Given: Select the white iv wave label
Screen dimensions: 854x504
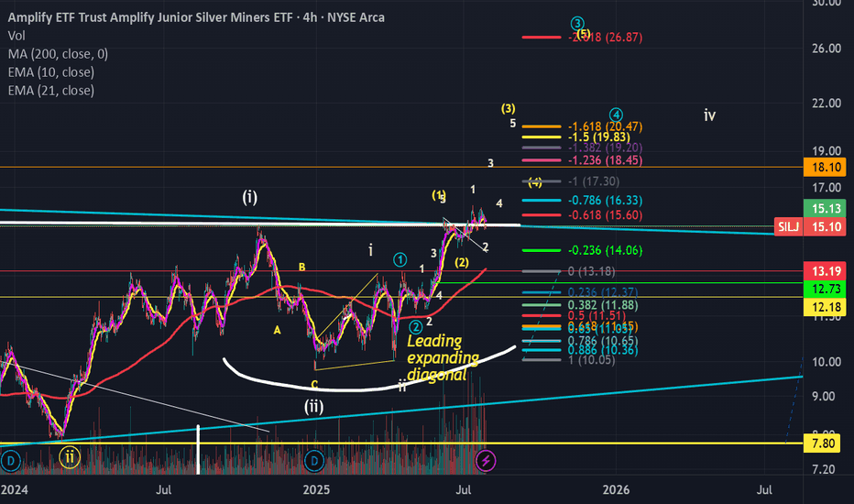Looking at the screenshot, I should (709, 115).
